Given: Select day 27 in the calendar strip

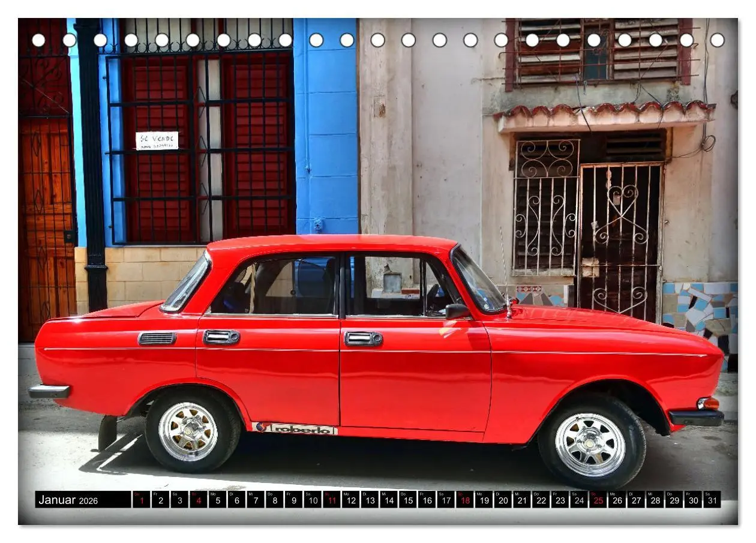Looking at the screenshot, I should coord(636,500).
